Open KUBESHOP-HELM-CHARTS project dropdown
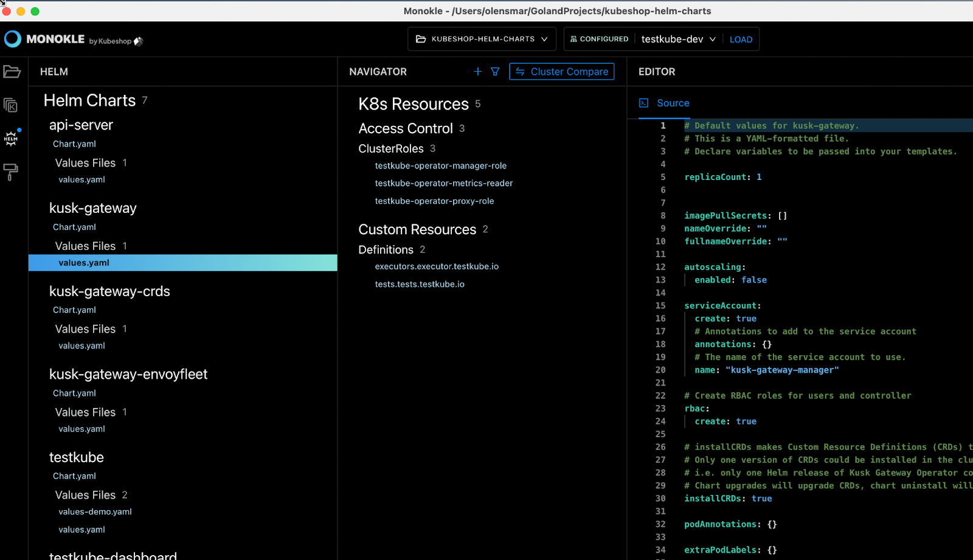This screenshot has width=973, height=560. click(x=482, y=39)
